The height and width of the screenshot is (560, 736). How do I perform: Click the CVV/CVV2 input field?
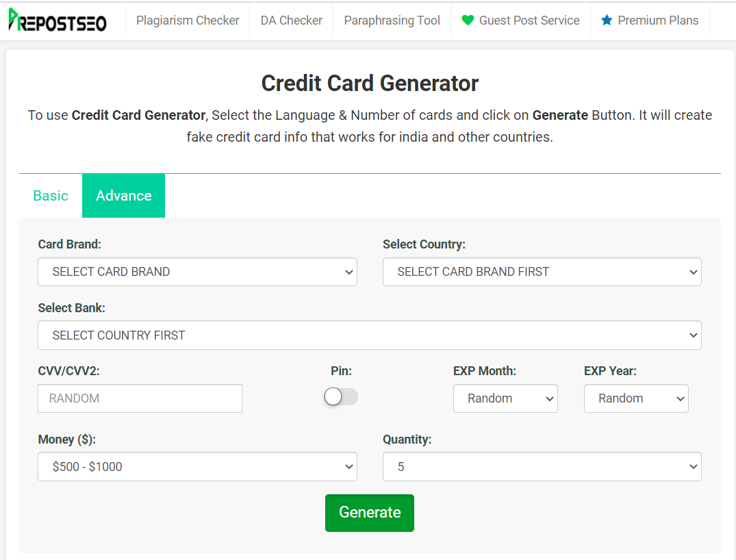(x=140, y=398)
